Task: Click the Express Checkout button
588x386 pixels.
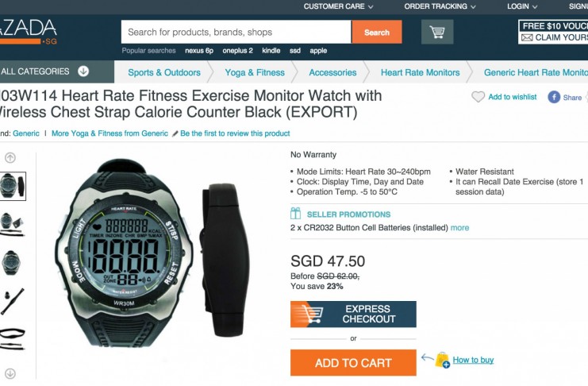Action: [x=353, y=315]
